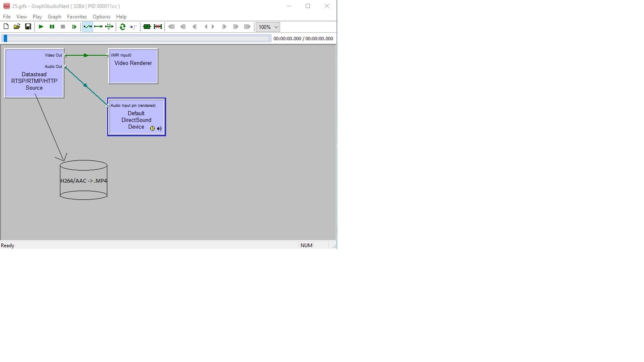Screen dimensions: 644x362
Task: Click the Save graph icon
Action: (x=28, y=26)
